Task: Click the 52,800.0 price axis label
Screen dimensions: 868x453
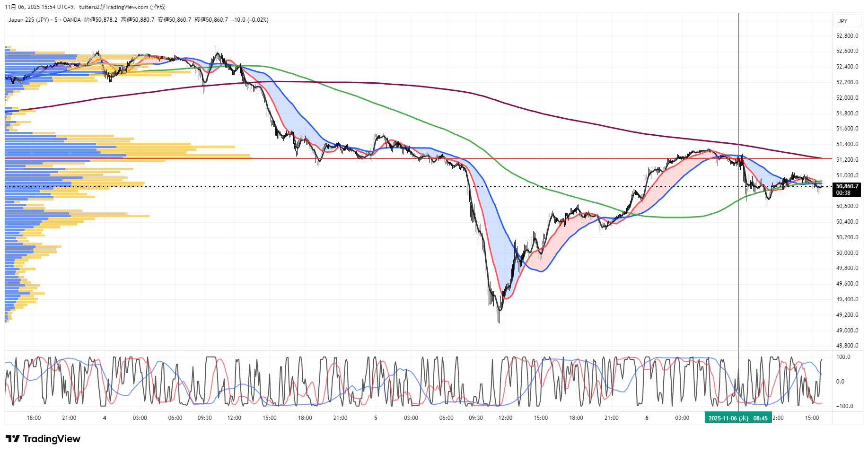Action: pyautogui.click(x=847, y=36)
